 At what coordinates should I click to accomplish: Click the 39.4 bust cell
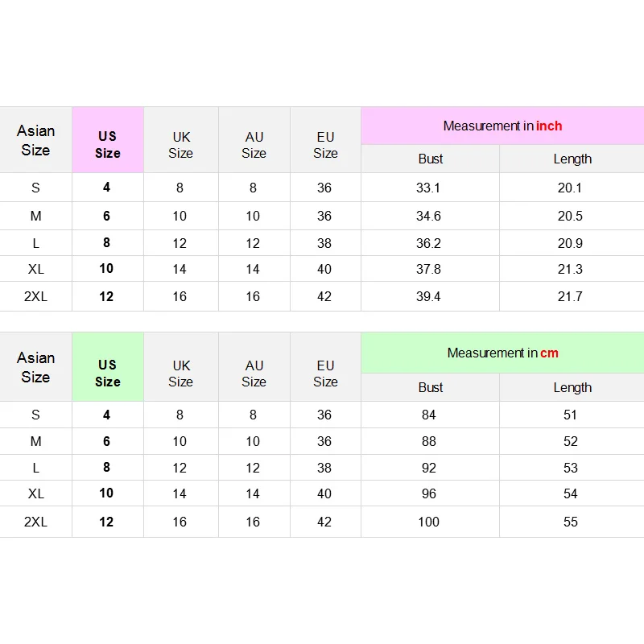(429, 296)
